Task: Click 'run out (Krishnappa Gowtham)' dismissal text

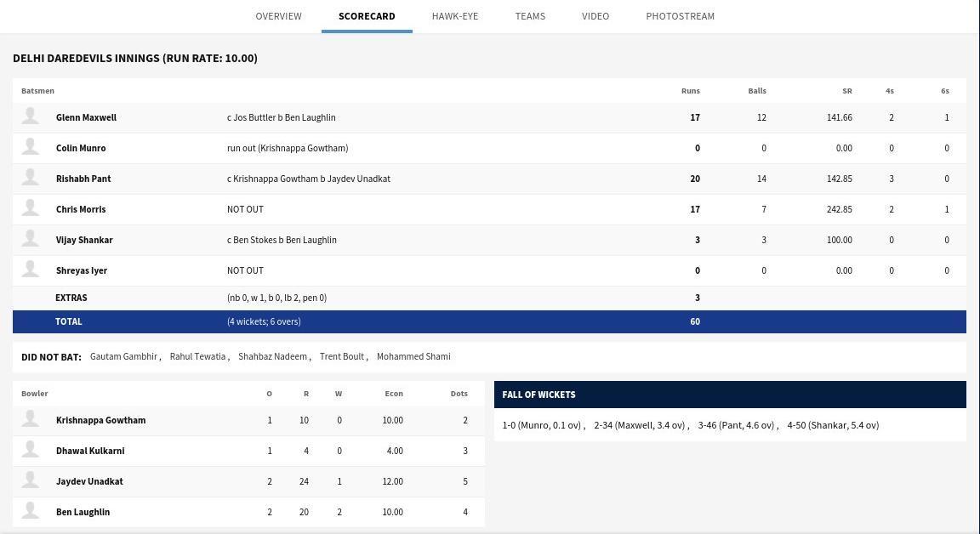Action: click(288, 148)
